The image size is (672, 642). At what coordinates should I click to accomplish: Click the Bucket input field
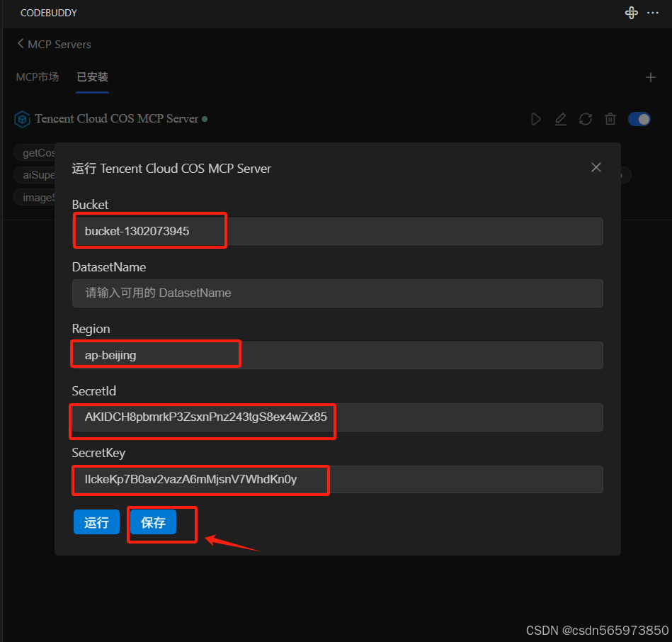pyautogui.click(x=338, y=231)
